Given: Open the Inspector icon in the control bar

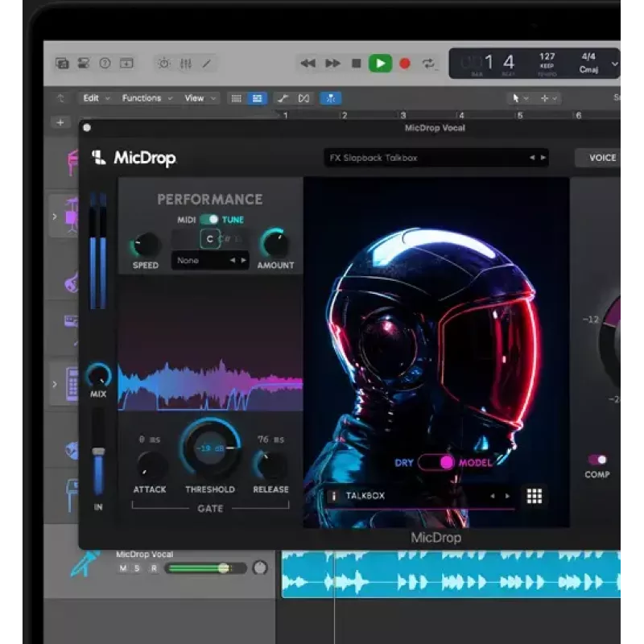Looking at the screenshot, I should [84, 64].
